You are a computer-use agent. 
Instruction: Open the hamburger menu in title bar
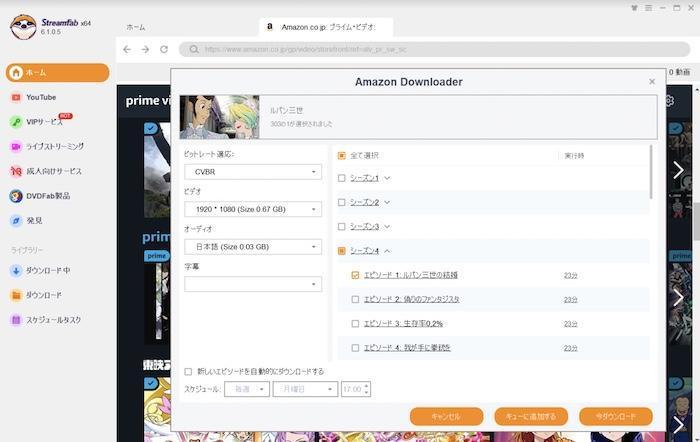648,8
